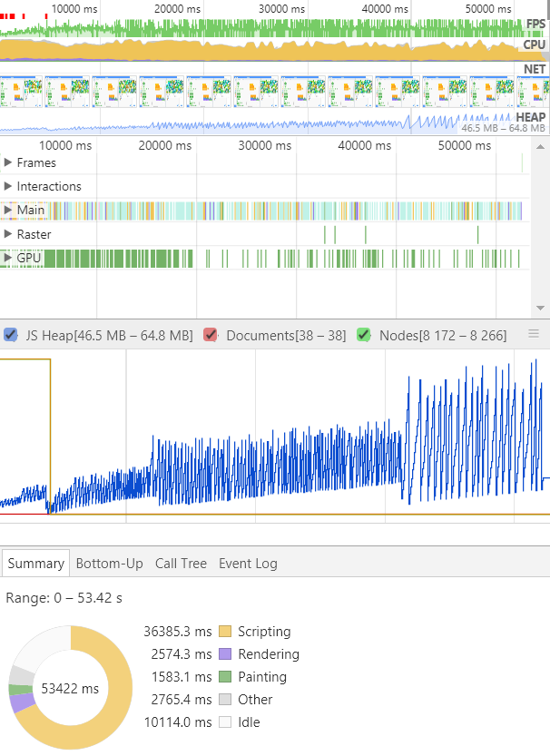Expand the GPU track
550x756 pixels.
coord(7,258)
